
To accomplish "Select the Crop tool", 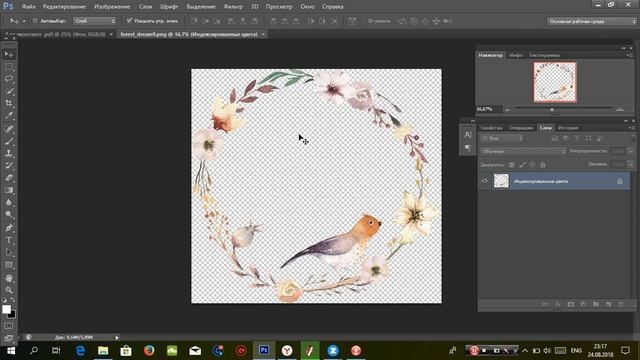I will pyautogui.click(x=9, y=103).
